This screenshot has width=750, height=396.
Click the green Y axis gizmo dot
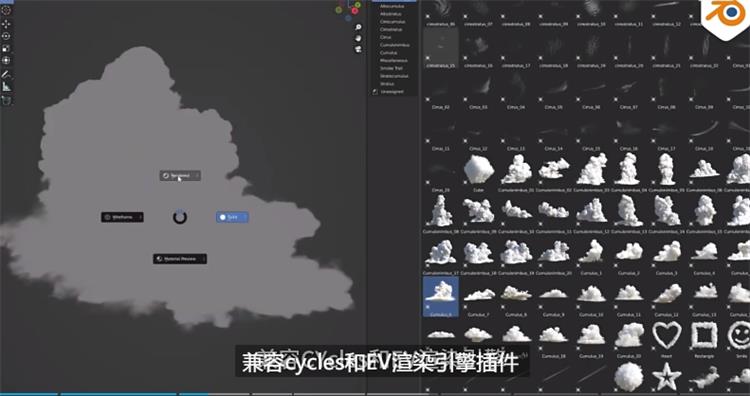click(x=358, y=4)
